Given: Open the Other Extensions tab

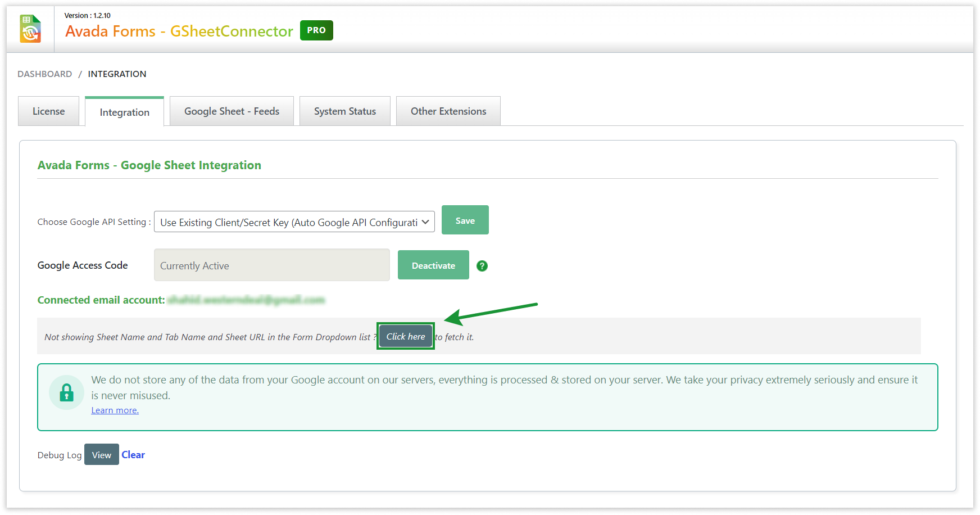Looking at the screenshot, I should (448, 111).
